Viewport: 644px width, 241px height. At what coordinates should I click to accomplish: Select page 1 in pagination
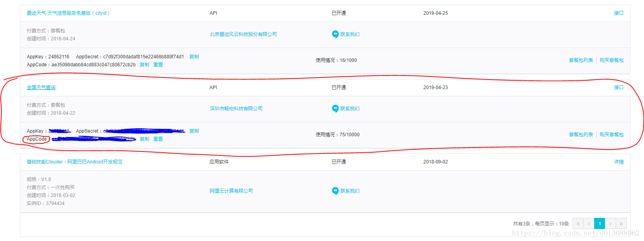[x=600, y=223]
